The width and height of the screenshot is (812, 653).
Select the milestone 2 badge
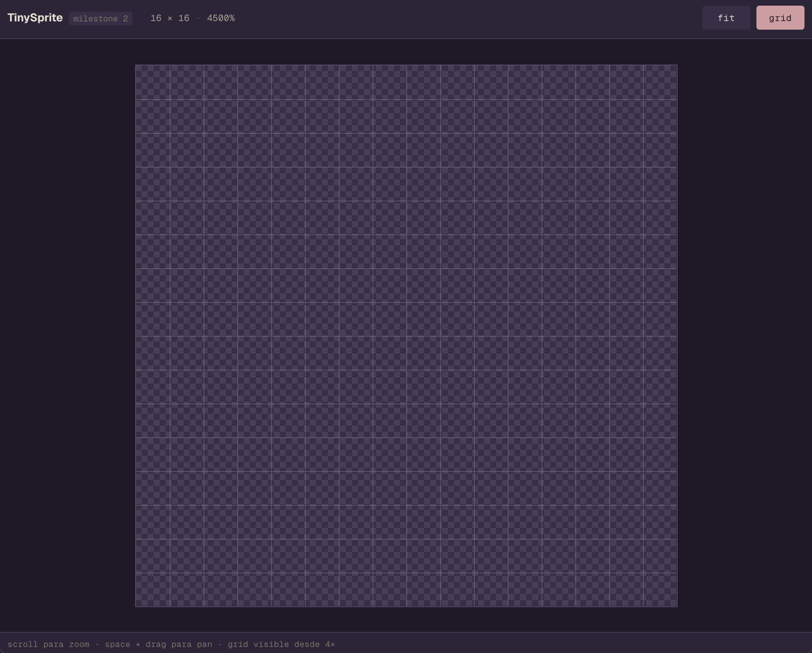[100, 18]
